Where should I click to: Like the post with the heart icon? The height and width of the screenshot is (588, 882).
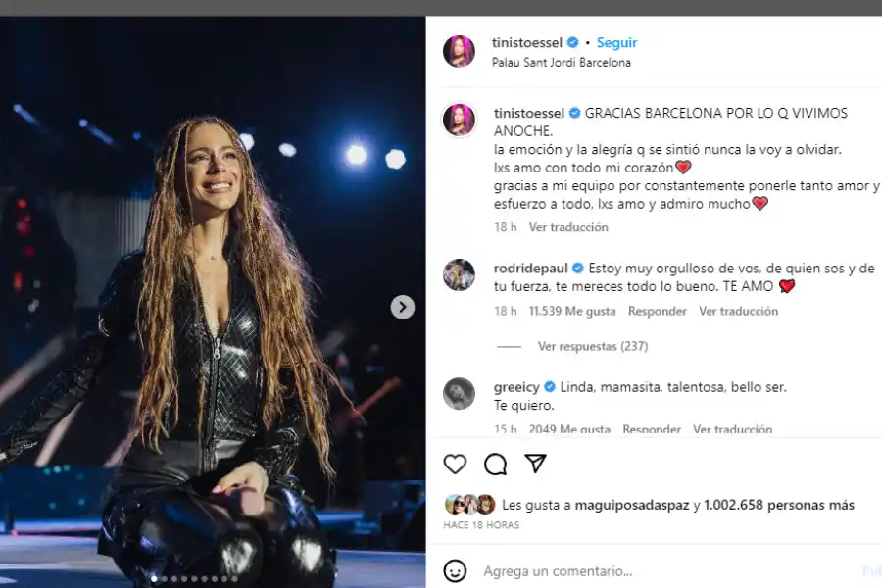455,465
